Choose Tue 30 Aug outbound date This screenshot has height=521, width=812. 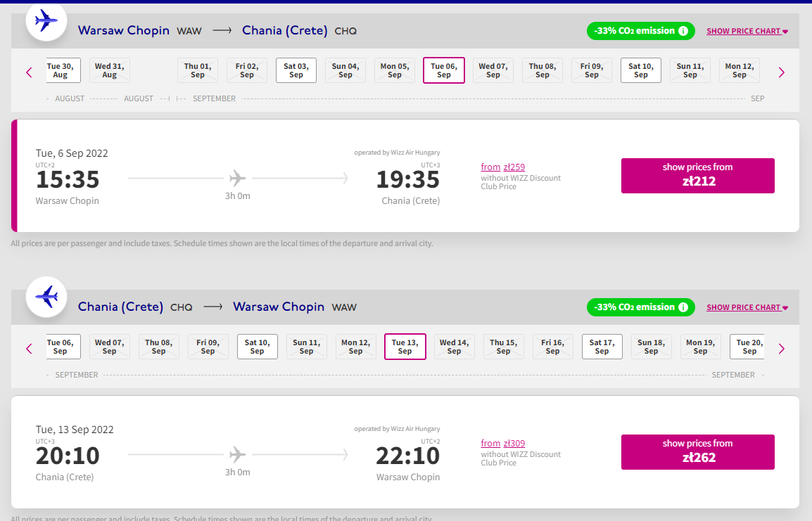[x=61, y=70]
